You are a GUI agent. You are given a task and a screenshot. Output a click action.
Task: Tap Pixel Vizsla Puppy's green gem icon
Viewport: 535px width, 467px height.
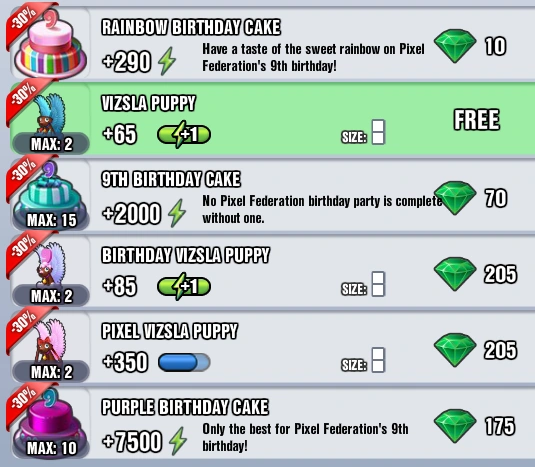[x=455, y=350]
